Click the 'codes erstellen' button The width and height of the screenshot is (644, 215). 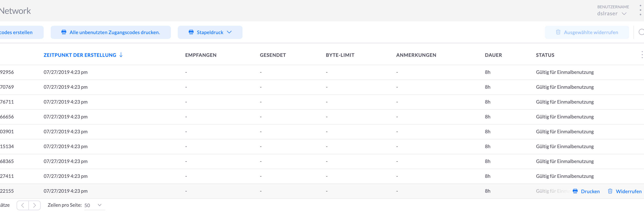pos(17,32)
